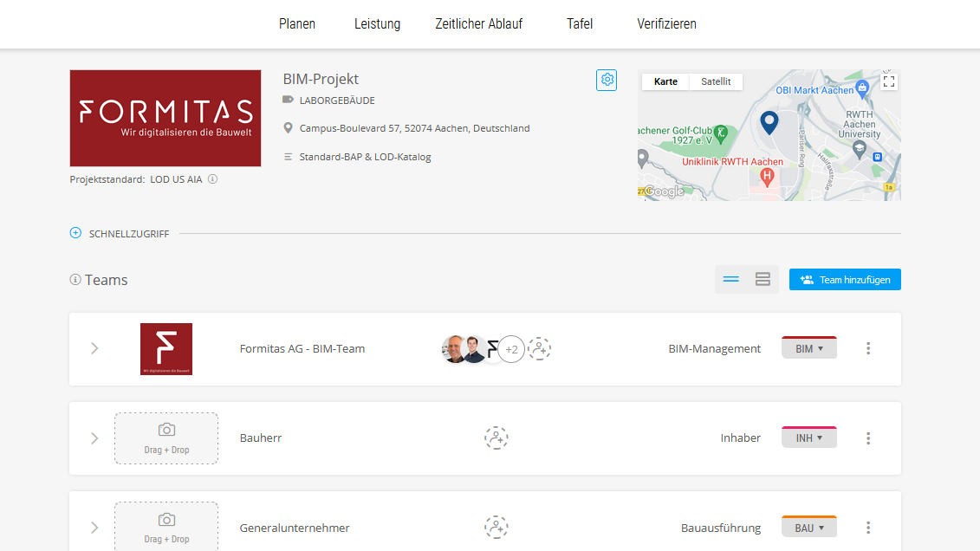Open the BIM role dropdown
Image resolution: width=980 pixels, height=551 pixels.
(808, 348)
